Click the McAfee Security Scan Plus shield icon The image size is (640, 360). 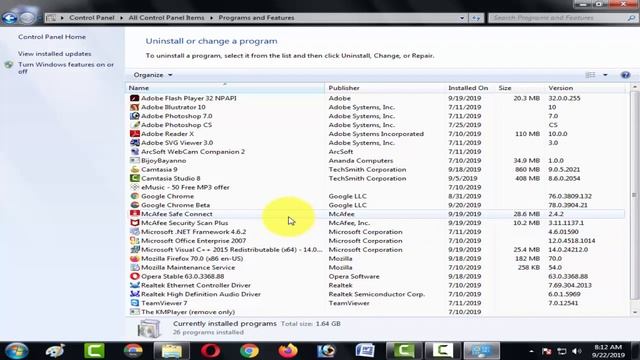(x=134, y=223)
